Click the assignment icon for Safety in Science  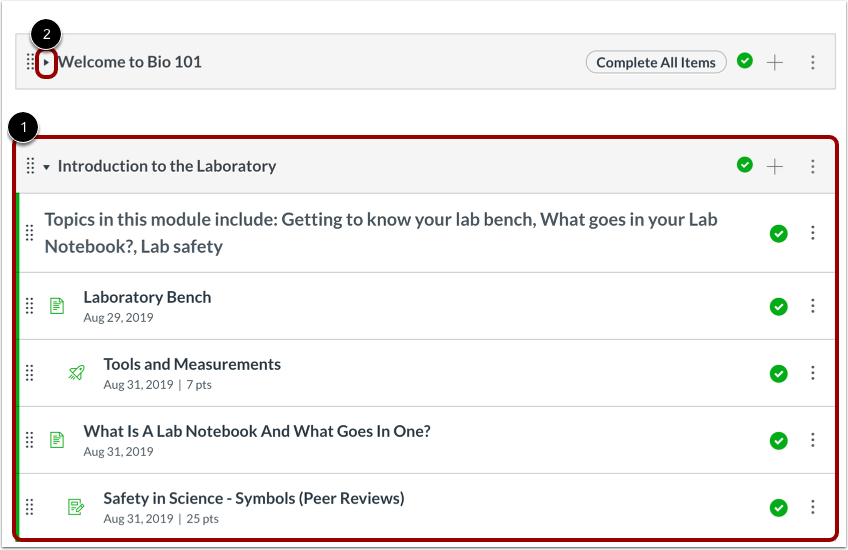tap(77, 507)
